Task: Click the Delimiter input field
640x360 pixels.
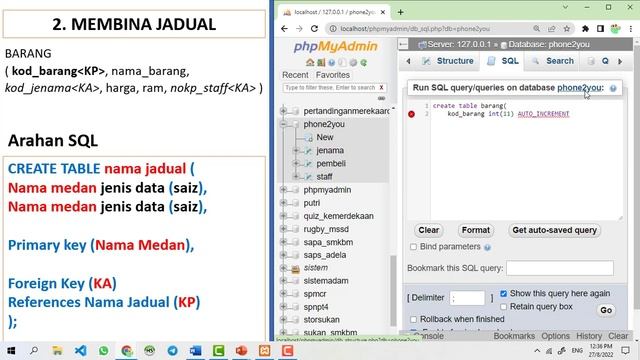Action: pos(467,298)
